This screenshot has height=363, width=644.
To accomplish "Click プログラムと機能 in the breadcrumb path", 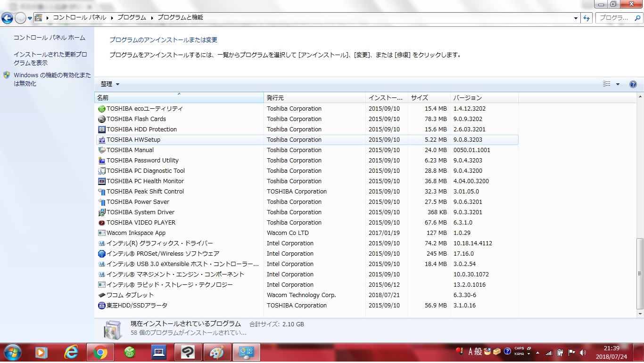I will tap(180, 18).
